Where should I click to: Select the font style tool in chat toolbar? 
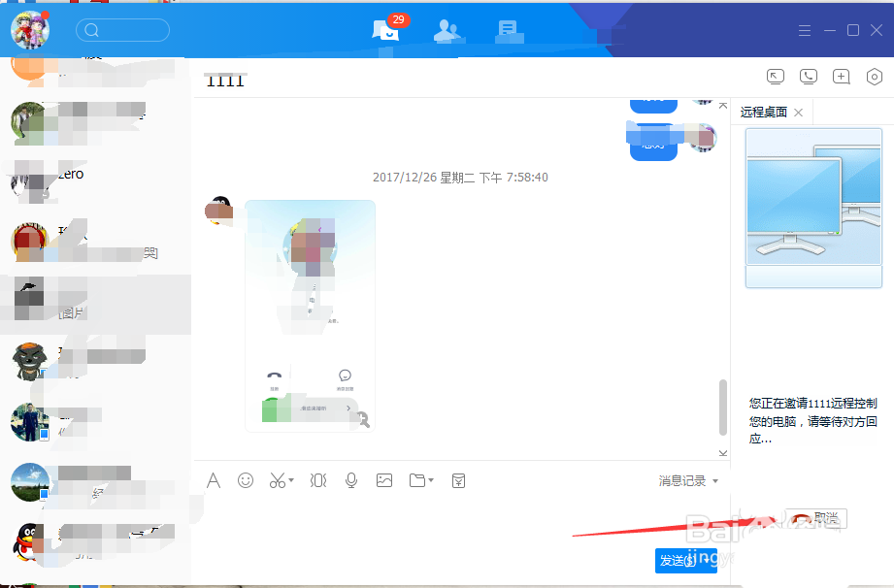(213, 480)
